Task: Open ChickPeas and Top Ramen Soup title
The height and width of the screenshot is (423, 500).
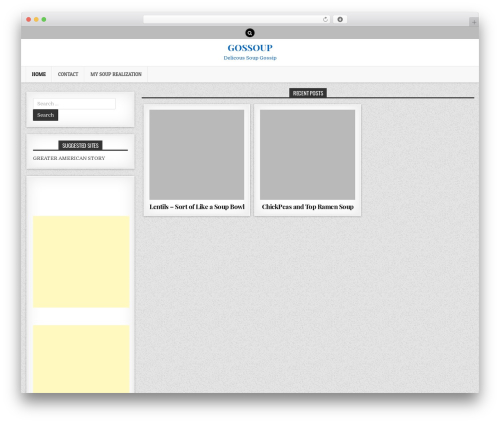Action: pyautogui.click(x=308, y=207)
